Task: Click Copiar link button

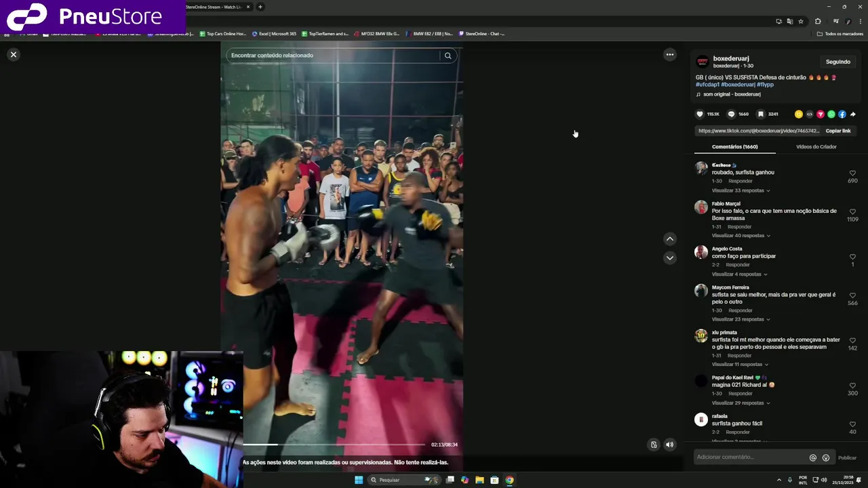Action: (x=837, y=131)
